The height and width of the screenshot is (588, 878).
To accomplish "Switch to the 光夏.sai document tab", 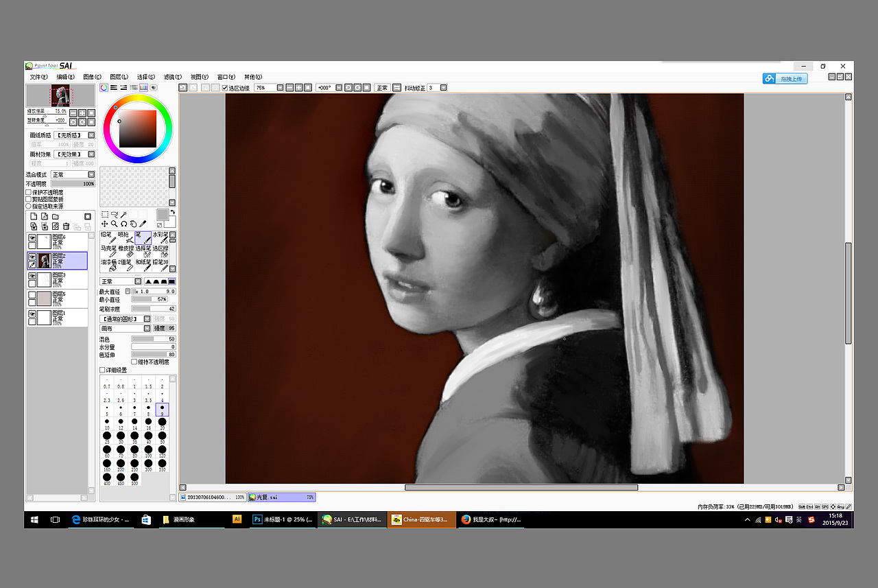I will click(282, 497).
